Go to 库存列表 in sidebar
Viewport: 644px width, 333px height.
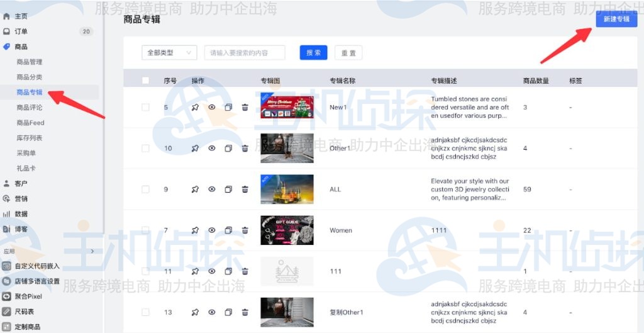30,138
